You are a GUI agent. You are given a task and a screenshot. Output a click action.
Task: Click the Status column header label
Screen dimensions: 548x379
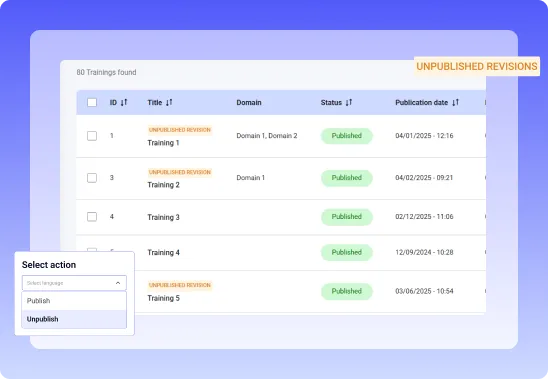point(331,102)
